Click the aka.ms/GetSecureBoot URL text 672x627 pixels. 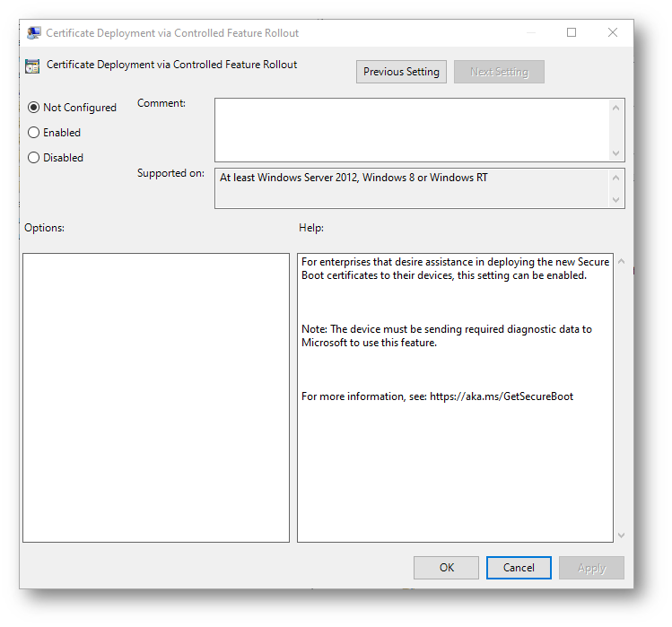pos(502,396)
